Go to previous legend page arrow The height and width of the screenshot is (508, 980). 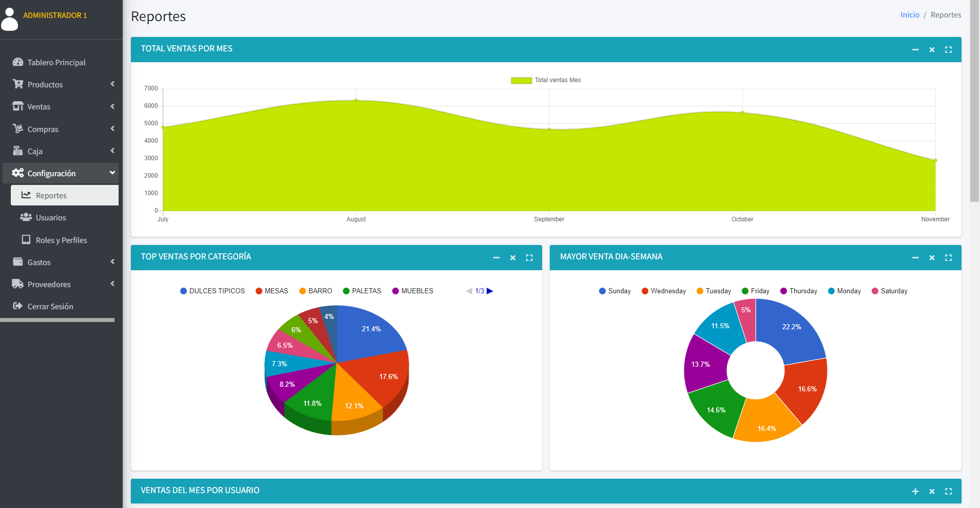(469, 291)
